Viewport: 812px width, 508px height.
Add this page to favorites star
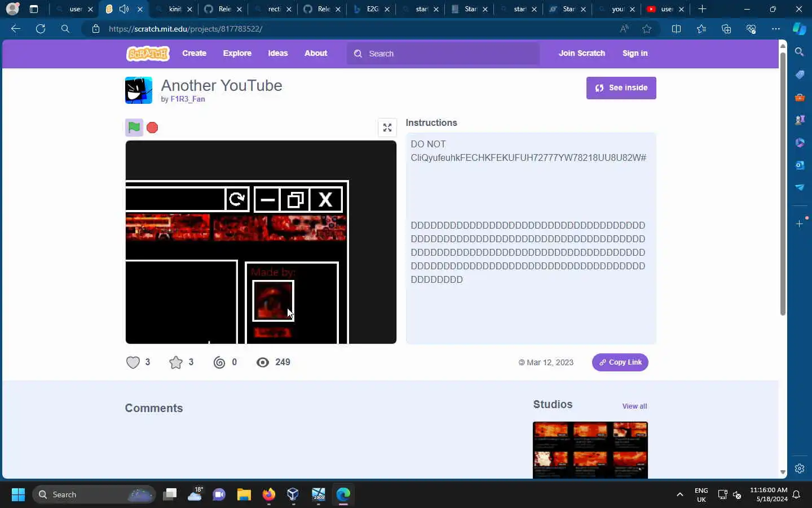click(647, 29)
